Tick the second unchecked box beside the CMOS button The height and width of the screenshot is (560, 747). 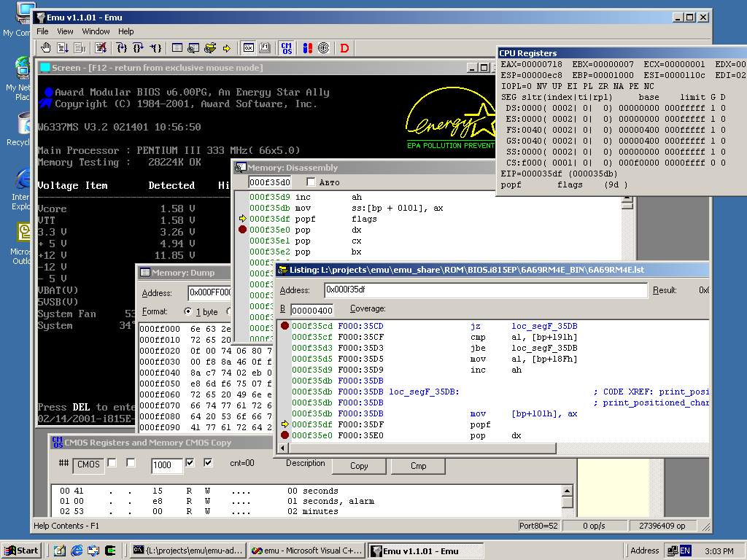[131, 462]
